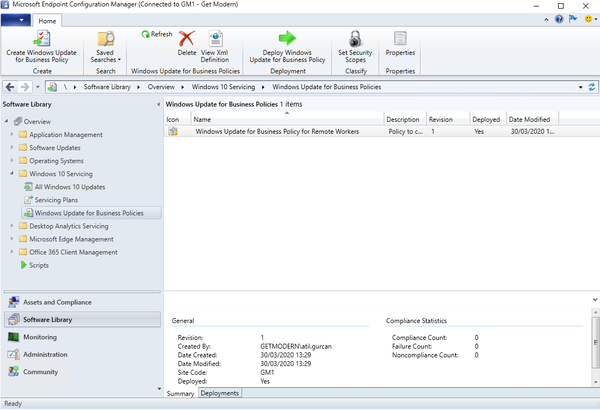Open the smiley feedback menu

[590, 19]
